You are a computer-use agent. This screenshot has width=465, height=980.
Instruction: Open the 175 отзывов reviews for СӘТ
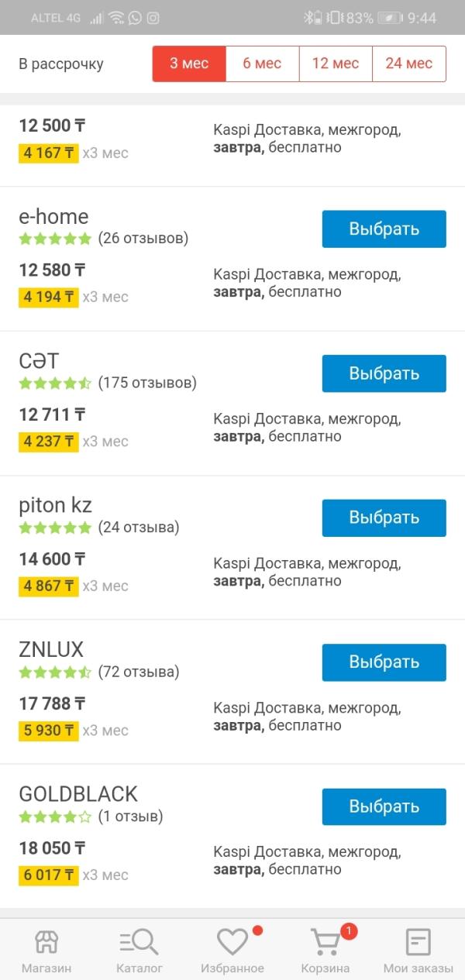click(147, 383)
